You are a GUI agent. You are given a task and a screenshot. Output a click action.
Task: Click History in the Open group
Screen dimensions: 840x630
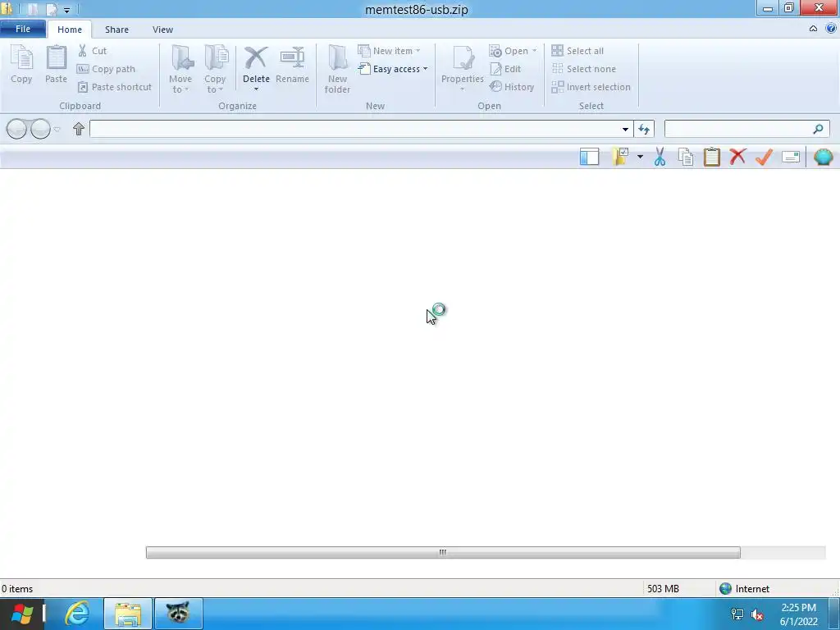point(512,87)
